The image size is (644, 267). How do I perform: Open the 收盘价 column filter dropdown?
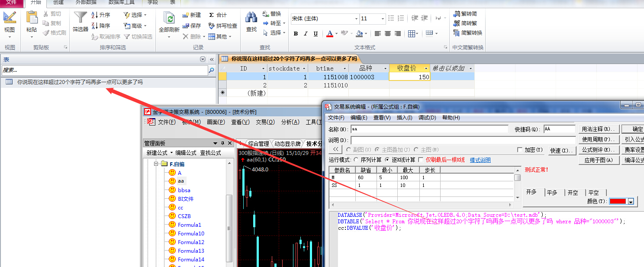pyautogui.click(x=426, y=68)
